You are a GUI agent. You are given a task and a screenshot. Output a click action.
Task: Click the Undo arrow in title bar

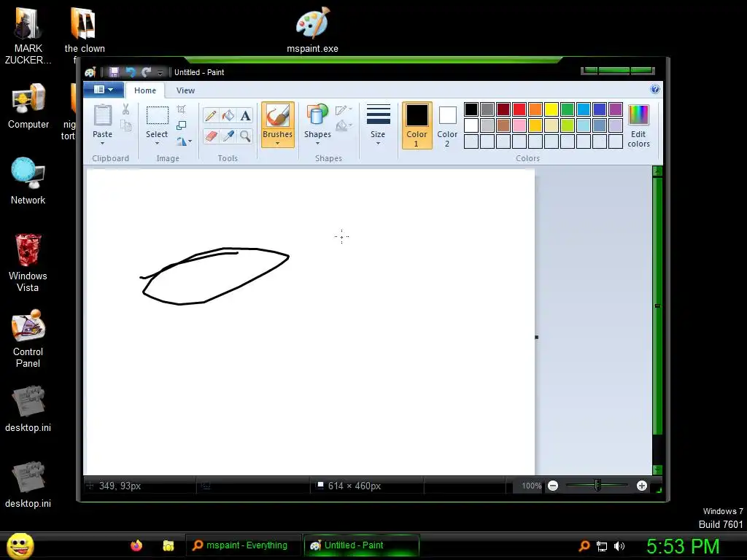[130, 72]
